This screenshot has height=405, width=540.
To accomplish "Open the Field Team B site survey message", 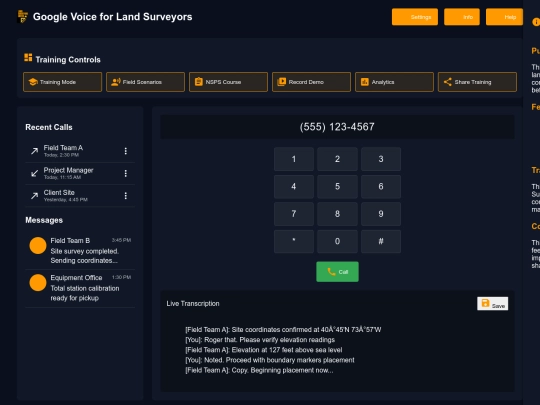I will pyautogui.click(x=80, y=250).
